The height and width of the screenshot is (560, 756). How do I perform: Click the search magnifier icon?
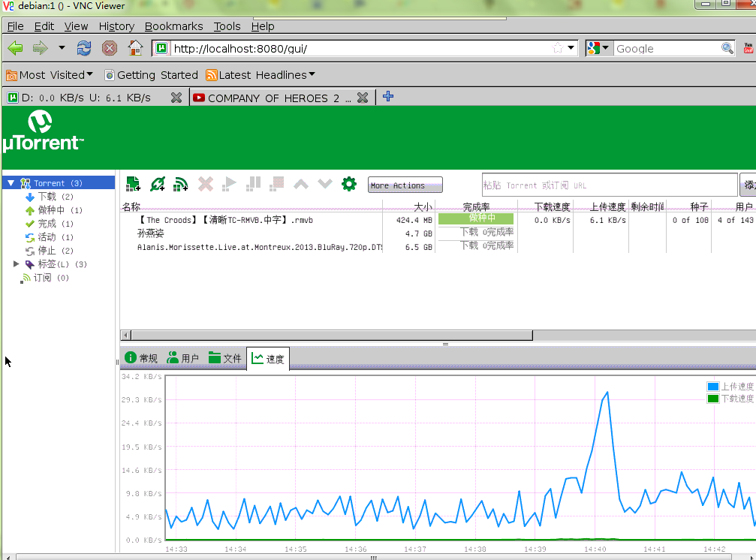(727, 48)
